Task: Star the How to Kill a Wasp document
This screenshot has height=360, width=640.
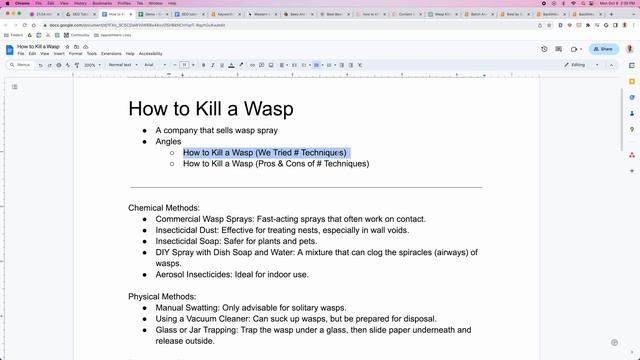Action: click(67, 47)
